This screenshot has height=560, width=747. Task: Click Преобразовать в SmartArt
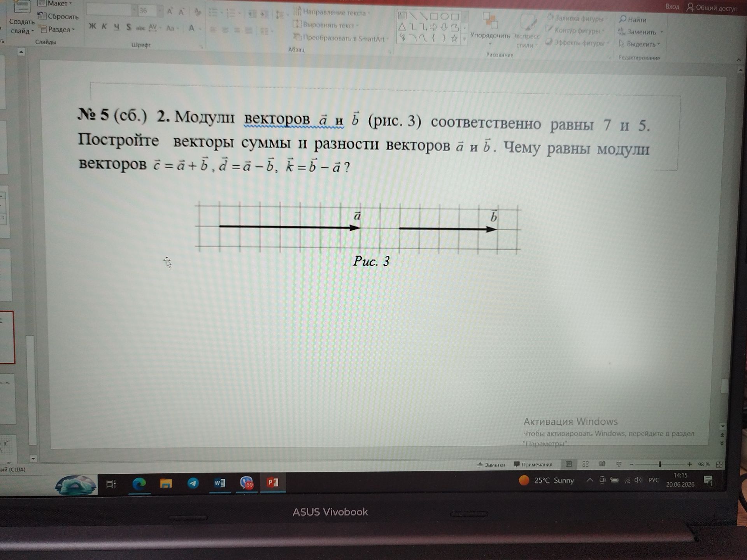point(340,38)
